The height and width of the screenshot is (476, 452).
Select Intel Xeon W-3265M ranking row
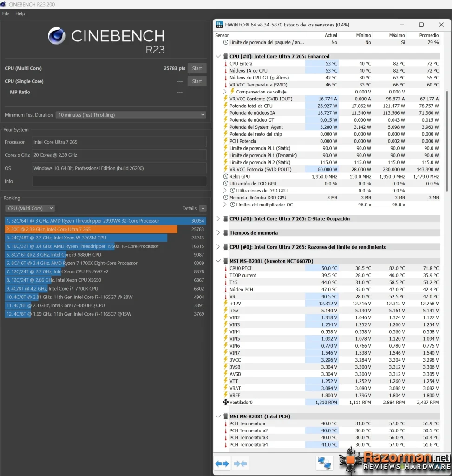pos(105,238)
